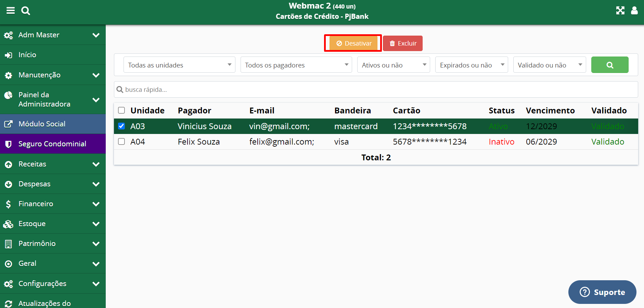The width and height of the screenshot is (644, 308).
Task: Click the Manutenção gear icon
Action: coord(9,75)
